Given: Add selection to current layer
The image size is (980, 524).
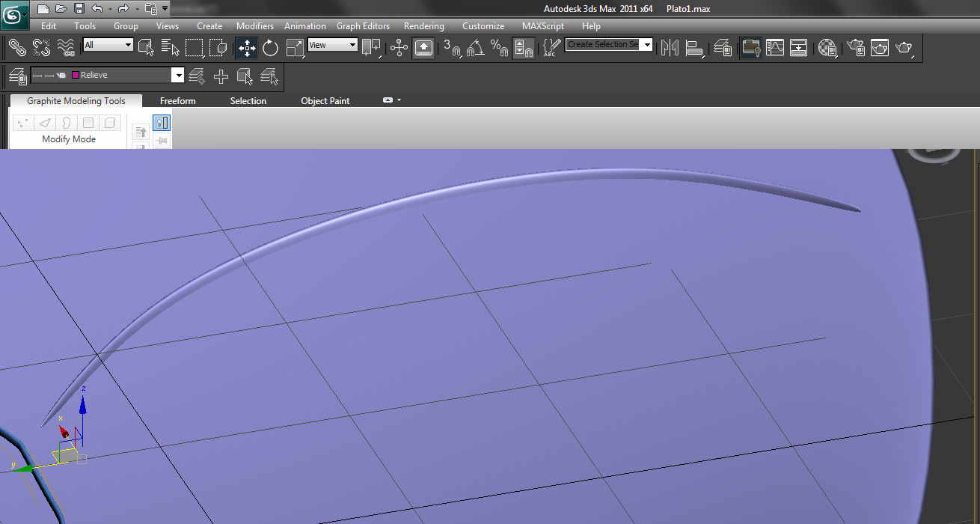Looking at the screenshot, I should click(221, 76).
